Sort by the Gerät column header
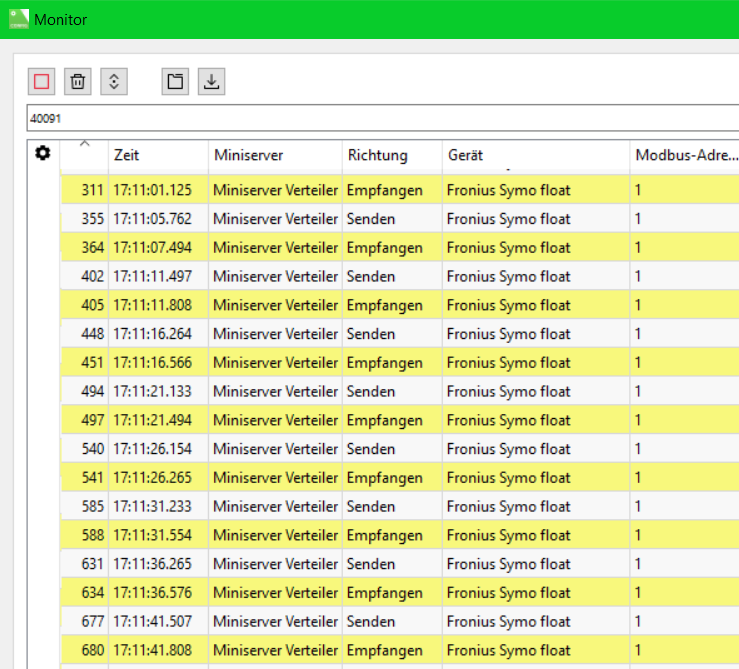The width and height of the screenshot is (739, 669). coord(536,155)
